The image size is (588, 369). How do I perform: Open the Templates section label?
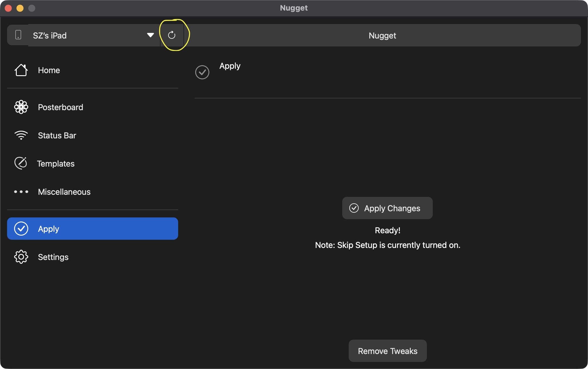(56, 164)
